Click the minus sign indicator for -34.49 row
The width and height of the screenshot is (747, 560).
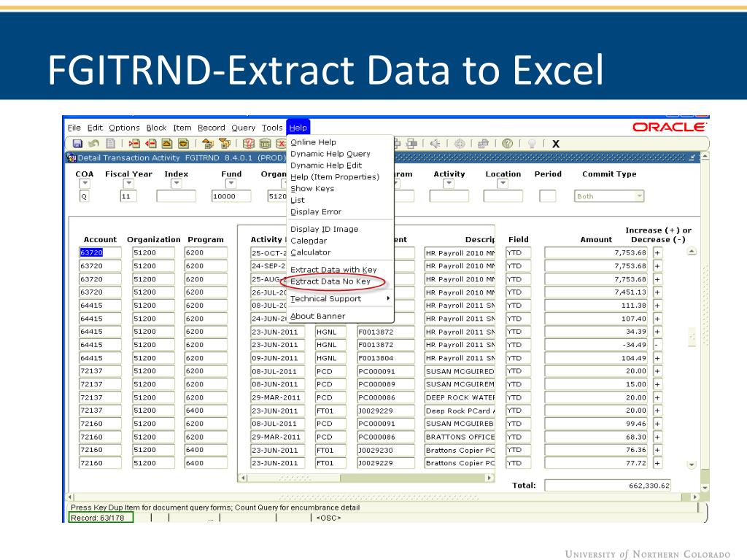point(657,345)
